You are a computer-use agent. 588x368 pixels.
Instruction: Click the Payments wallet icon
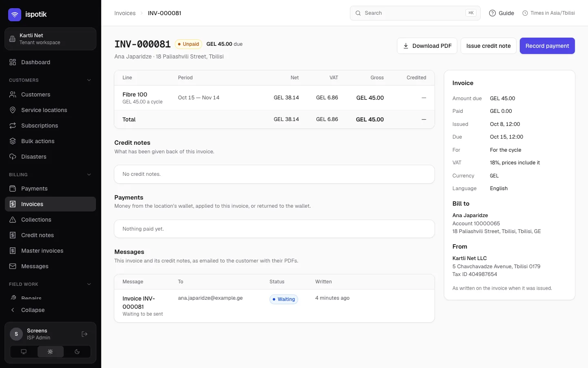tap(13, 188)
